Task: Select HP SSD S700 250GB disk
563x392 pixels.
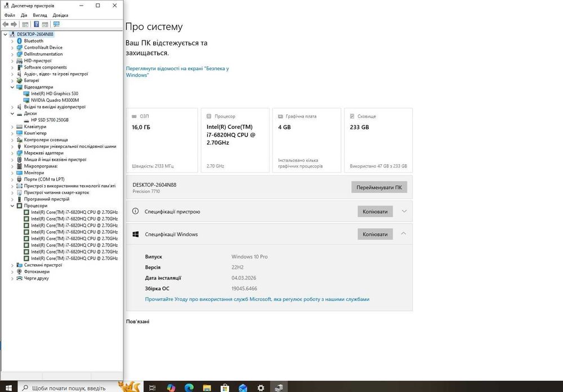Action: (x=50, y=120)
